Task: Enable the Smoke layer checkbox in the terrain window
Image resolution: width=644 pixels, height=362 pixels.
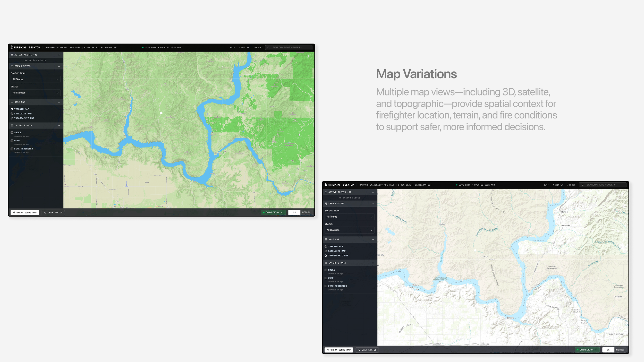Action: (12, 133)
